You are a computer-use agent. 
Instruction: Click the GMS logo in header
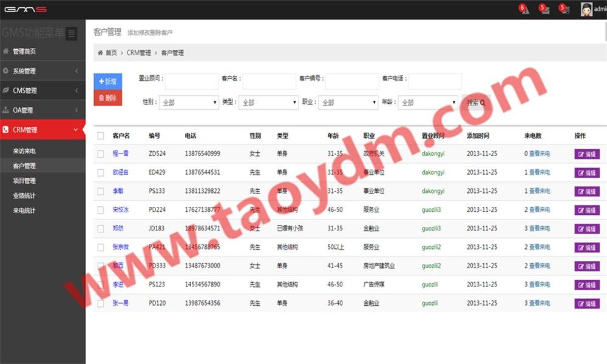(25, 9)
